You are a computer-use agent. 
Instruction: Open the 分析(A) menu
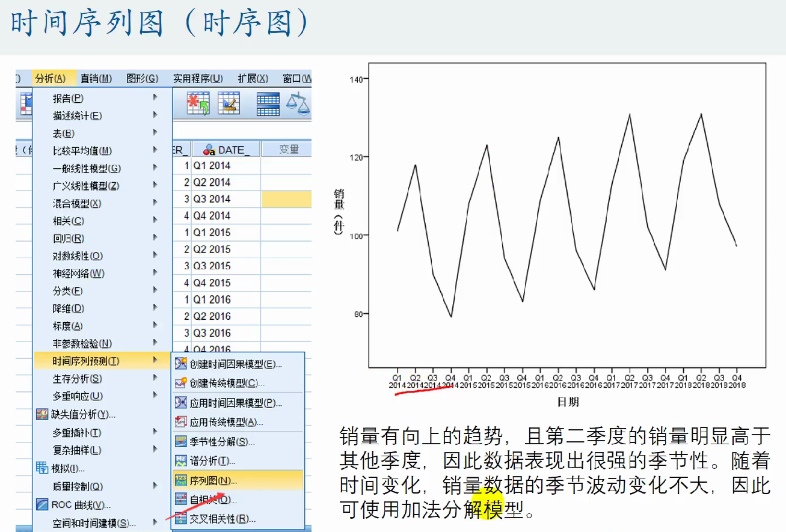(51, 78)
